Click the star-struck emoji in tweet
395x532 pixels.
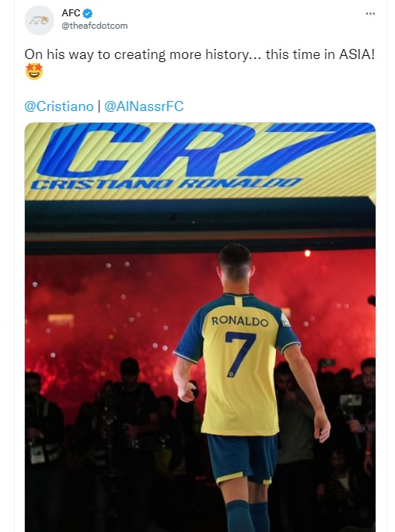tap(34, 71)
